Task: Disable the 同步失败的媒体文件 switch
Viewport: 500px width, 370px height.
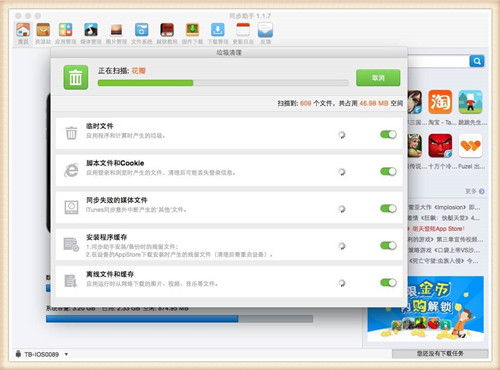Action: pyautogui.click(x=388, y=208)
